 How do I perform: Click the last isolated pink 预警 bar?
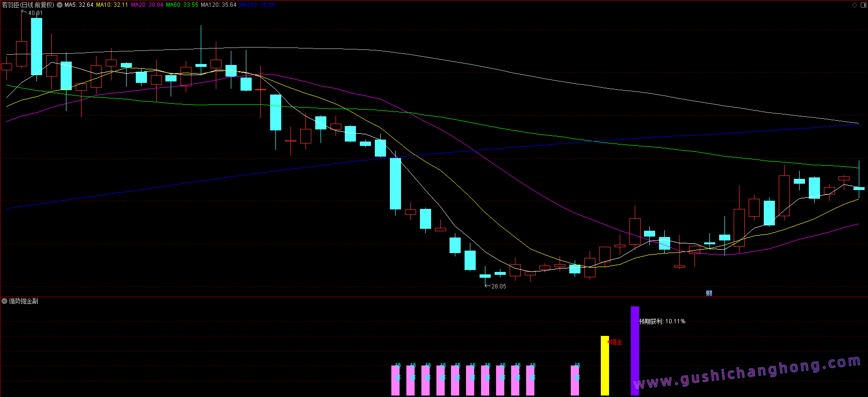(x=575, y=380)
